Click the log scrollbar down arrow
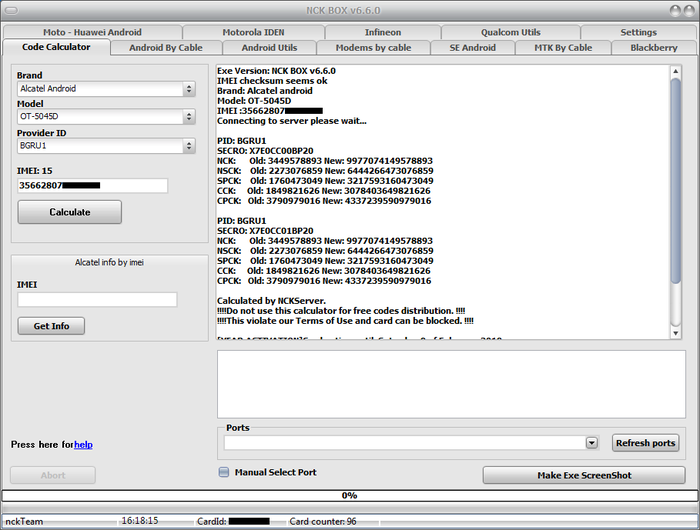This screenshot has width=700, height=530. (676, 333)
